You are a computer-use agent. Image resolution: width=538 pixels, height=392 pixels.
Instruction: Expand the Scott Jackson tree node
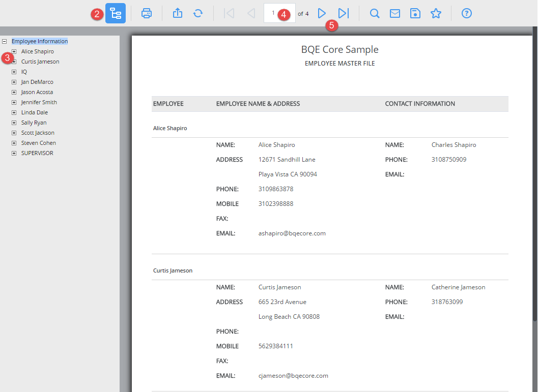tap(14, 133)
